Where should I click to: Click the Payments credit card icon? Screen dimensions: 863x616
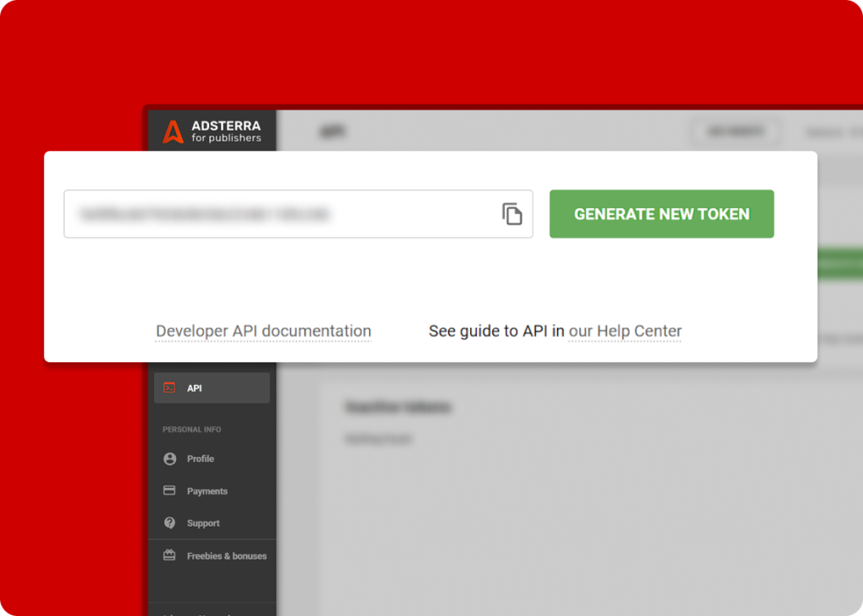(x=169, y=490)
